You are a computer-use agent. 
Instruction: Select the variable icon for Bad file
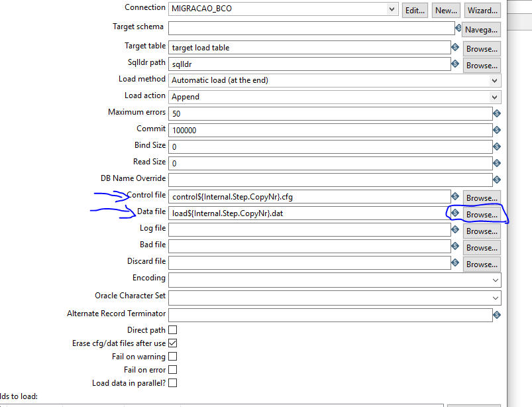[456, 247]
